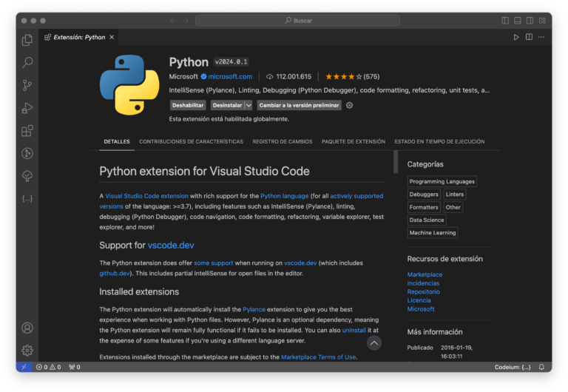Open the Extensions view in activity bar
Screen dimensions: 568x392
coord(27,131)
